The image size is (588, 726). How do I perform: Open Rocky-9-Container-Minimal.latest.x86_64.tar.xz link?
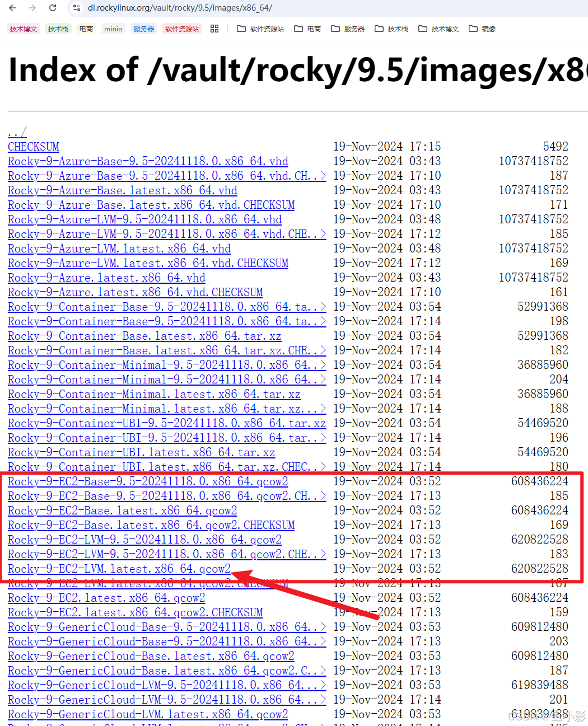pos(154,394)
